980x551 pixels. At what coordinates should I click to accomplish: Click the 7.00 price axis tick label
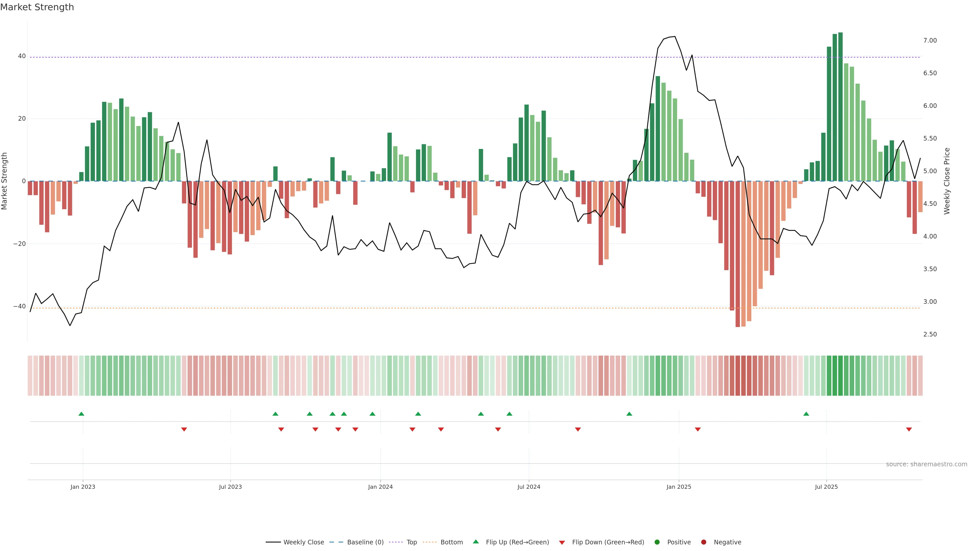coord(930,40)
